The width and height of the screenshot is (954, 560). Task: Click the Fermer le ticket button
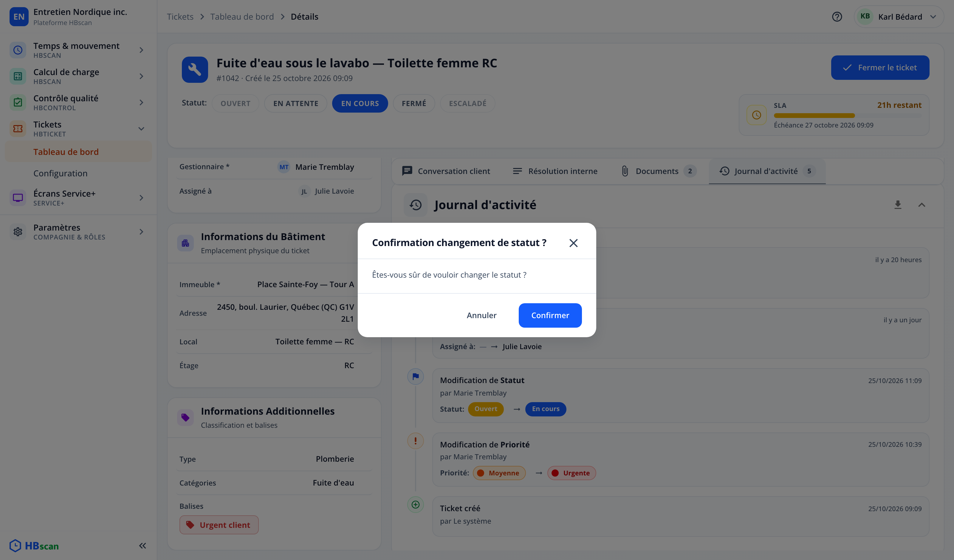880,68
